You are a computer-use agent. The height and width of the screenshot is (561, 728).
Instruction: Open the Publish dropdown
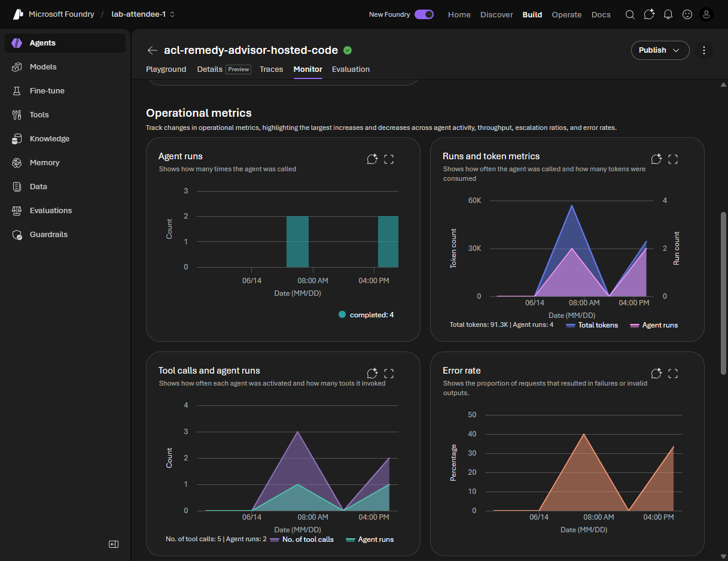click(660, 50)
